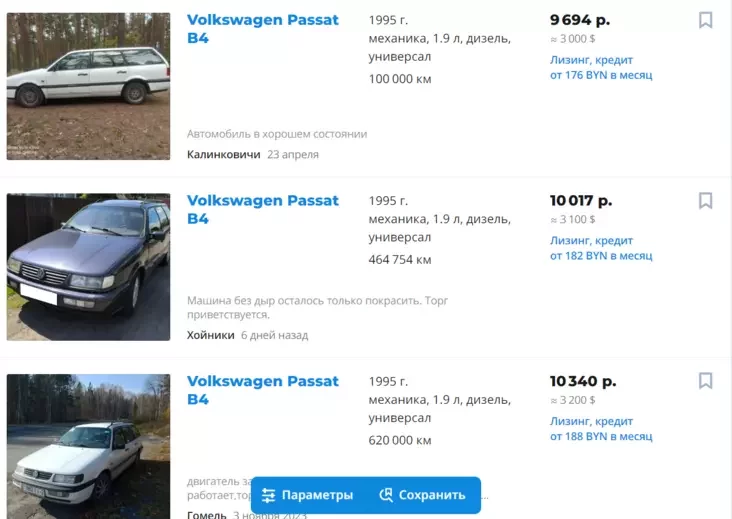View the white Passat roadside photo
The width and height of the screenshot is (732, 519).
coord(88,446)
